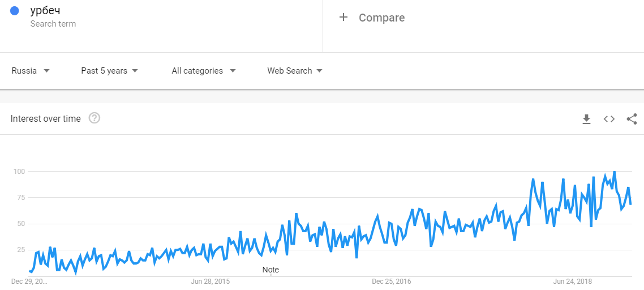Click the highest peak on the trend line
Viewport: 644px width, 290px height.
point(614,172)
